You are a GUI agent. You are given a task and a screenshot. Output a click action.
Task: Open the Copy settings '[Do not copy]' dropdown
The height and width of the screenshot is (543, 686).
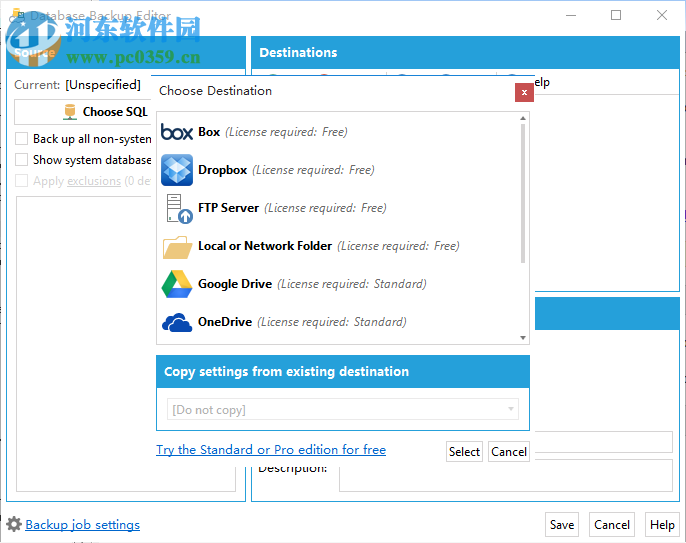coord(343,409)
